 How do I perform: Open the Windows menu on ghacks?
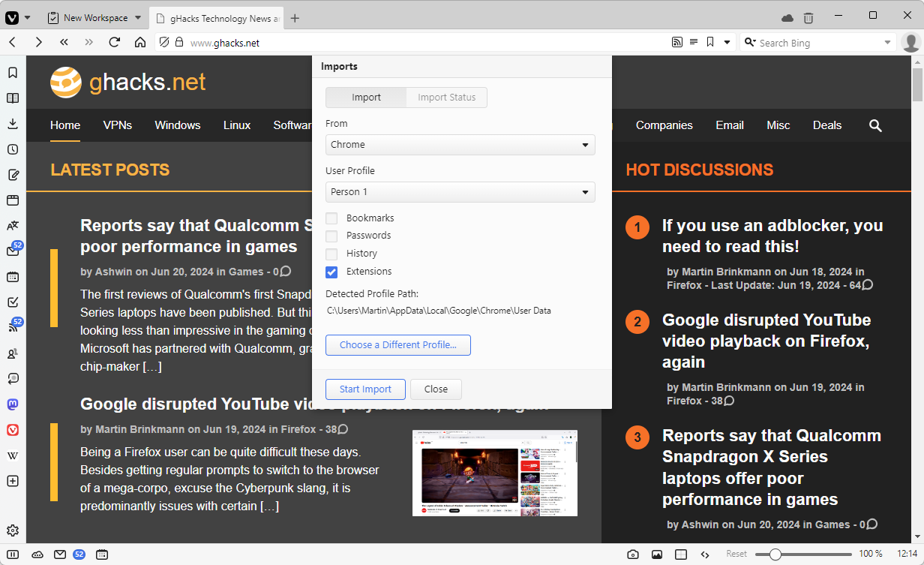(x=178, y=125)
